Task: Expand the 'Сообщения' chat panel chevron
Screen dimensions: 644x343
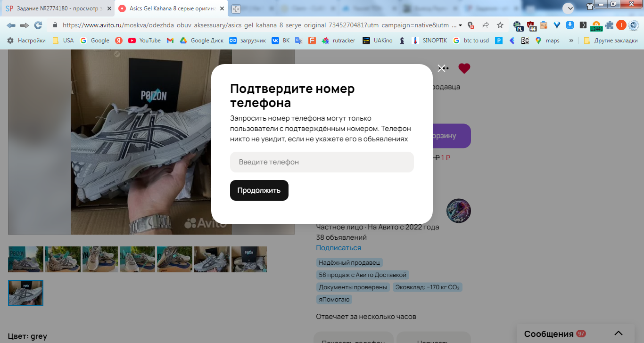Action: click(619, 334)
